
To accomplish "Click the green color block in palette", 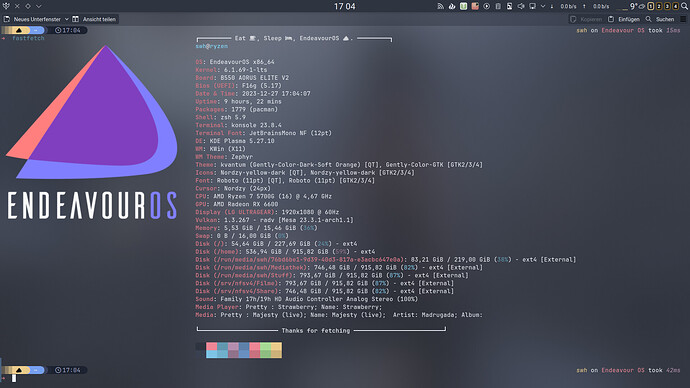I will [x=265, y=350].
